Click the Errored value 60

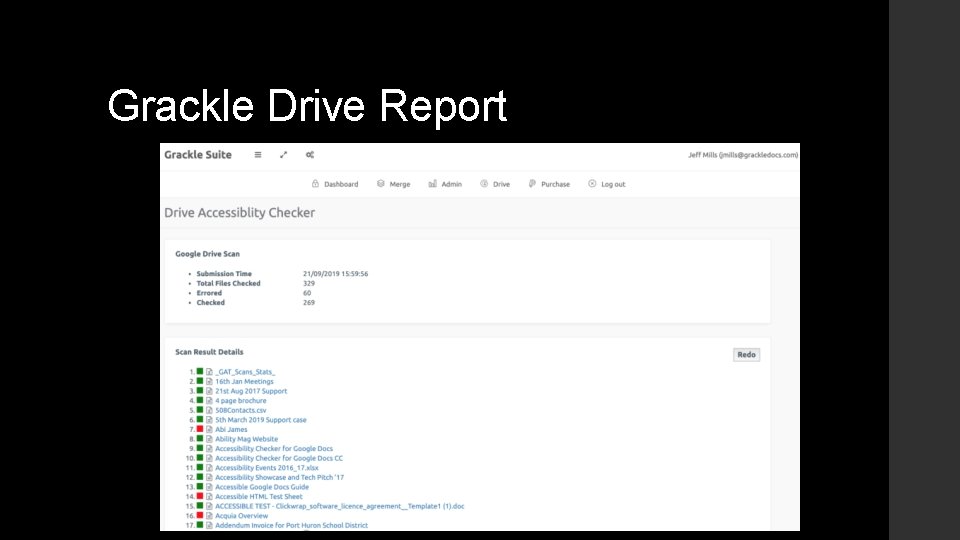pyautogui.click(x=307, y=293)
